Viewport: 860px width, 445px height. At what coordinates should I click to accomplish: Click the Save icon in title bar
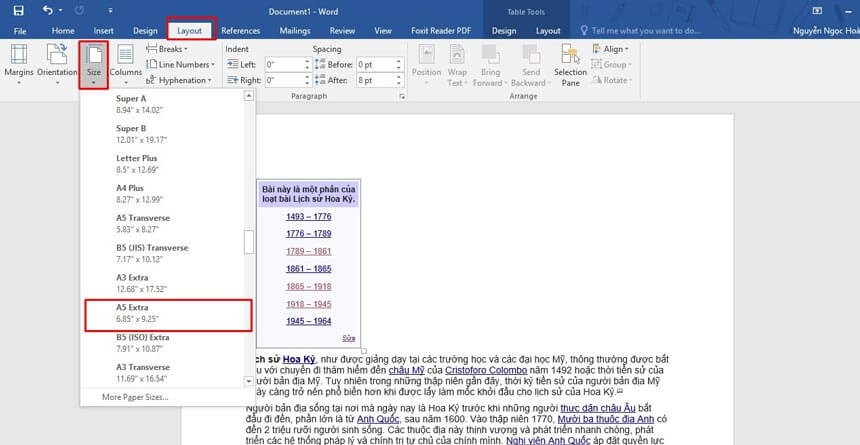click(21, 11)
